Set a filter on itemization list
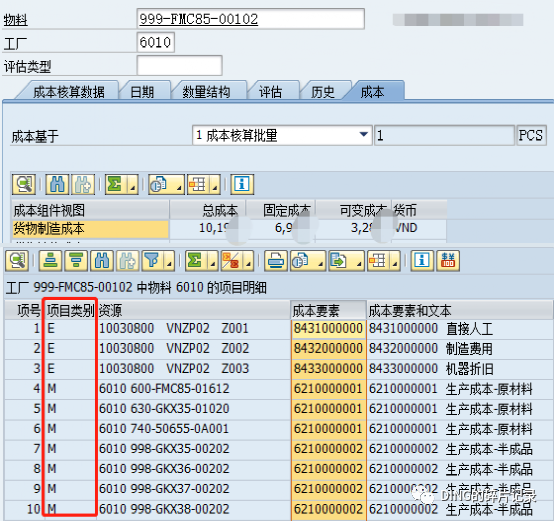 tap(153, 261)
